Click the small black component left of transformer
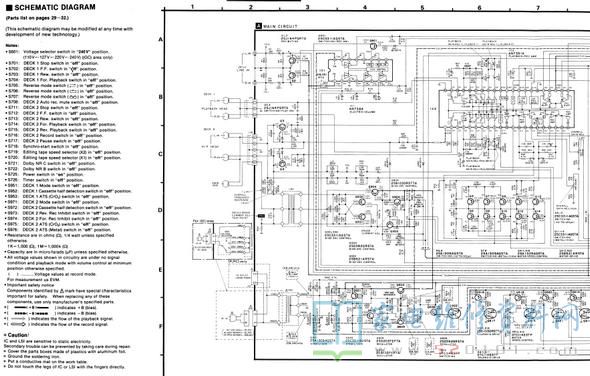 [261, 216]
